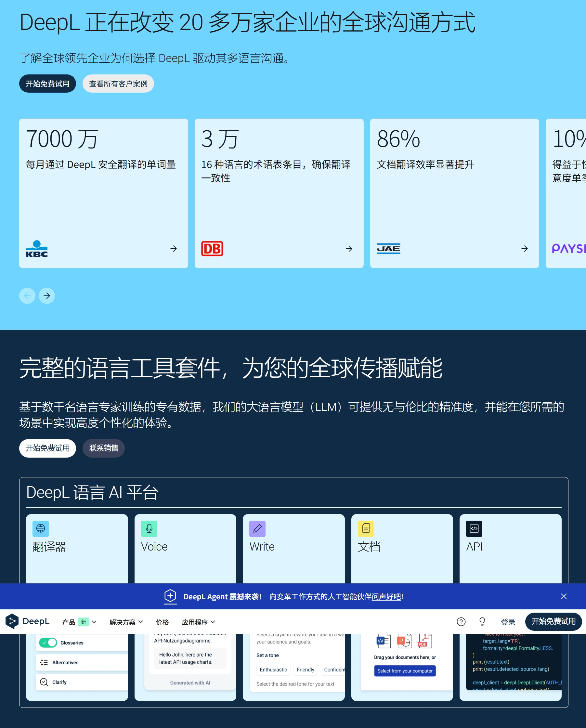Open the 价格 menu item
Image resolution: width=586 pixels, height=728 pixels.
coord(162,622)
